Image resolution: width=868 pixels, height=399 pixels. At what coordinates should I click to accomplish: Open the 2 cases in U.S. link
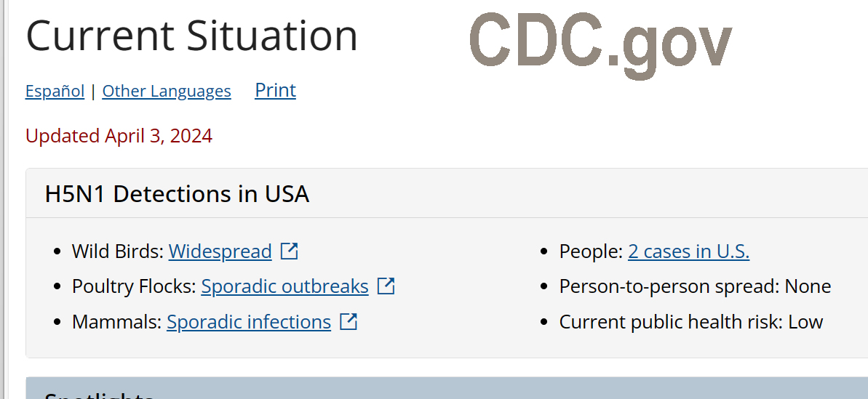click(x=688, y=251)
